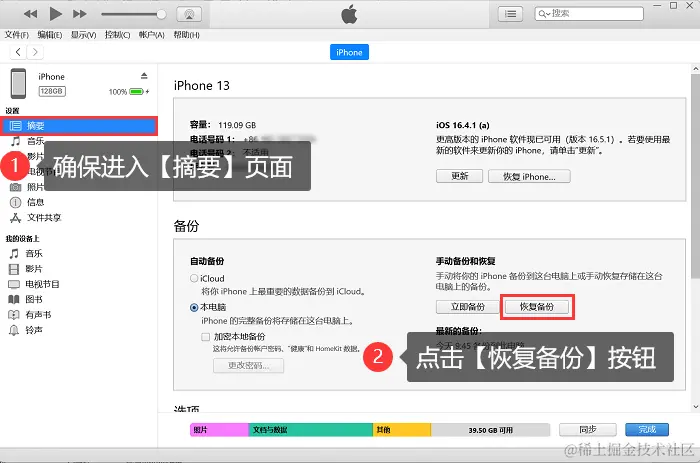Click the 其他 storage bar segment
This screenshot has height=463, width=700.
click(x=402, y=430)
